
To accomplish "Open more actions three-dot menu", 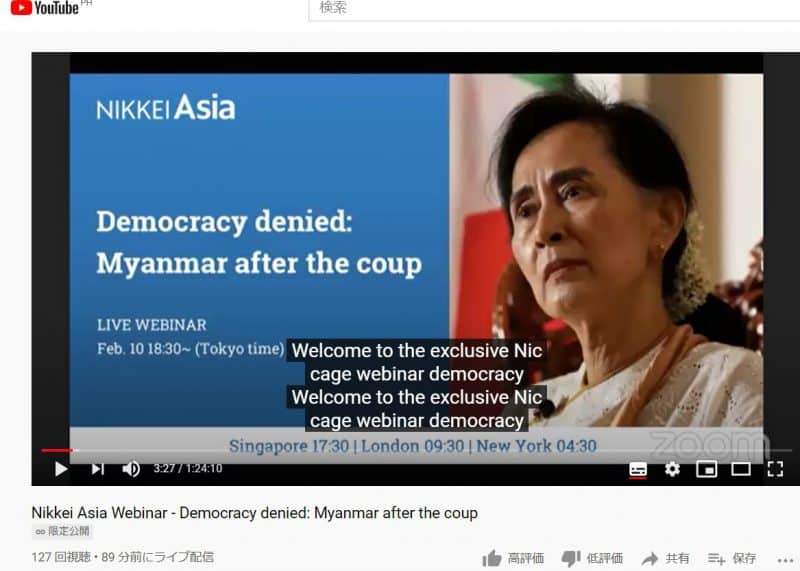I will coord(786,560).
